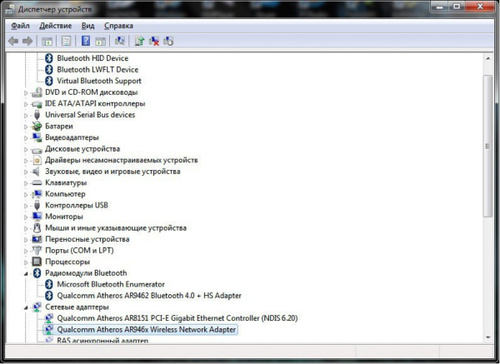
Task: Click the Update driver software toolbar icon
Action: (x=139, y=41)
